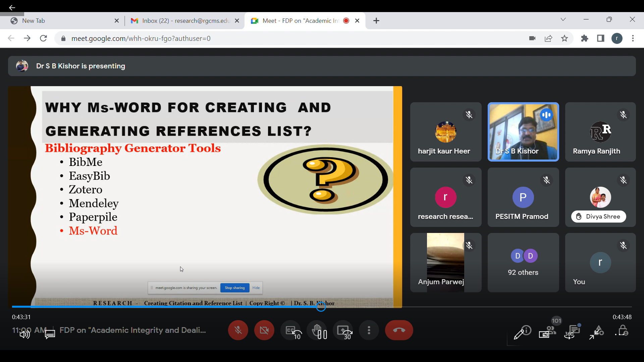Click presenter avatar in presenting banner
644x362 pixels.
pyautogui.click(x=22, y=66)
